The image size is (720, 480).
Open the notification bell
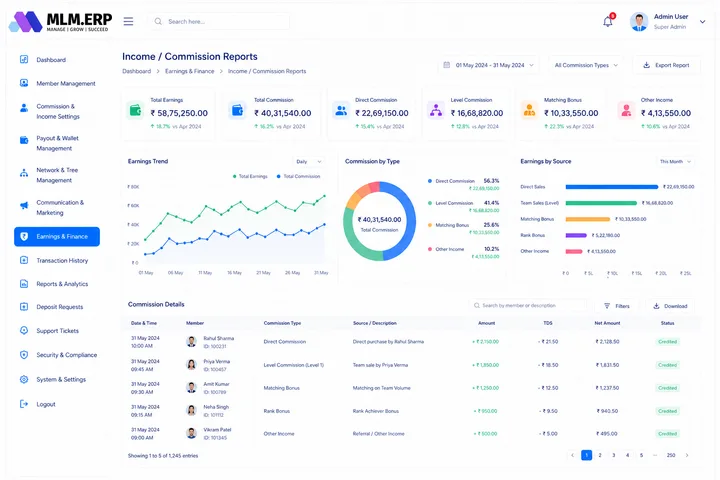[x=608, y=22]
